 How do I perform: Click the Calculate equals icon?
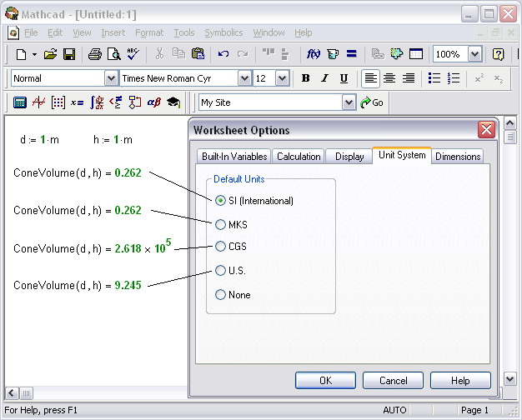tap(352, 54)
